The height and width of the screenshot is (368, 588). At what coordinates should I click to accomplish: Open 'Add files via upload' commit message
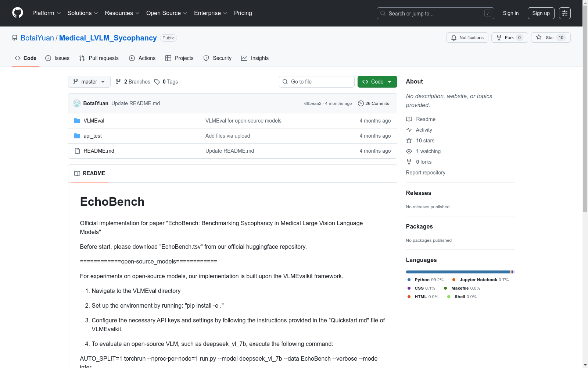(228, 136)
